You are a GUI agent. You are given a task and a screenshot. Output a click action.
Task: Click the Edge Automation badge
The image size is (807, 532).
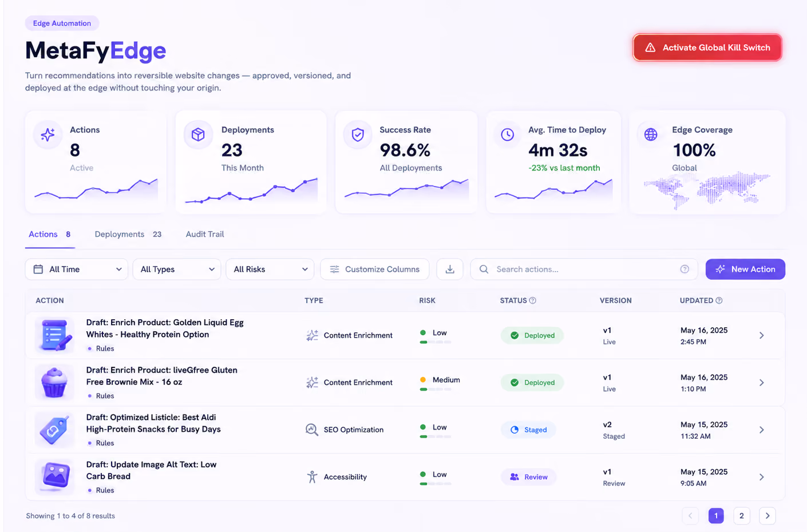[x=62, y=23]
